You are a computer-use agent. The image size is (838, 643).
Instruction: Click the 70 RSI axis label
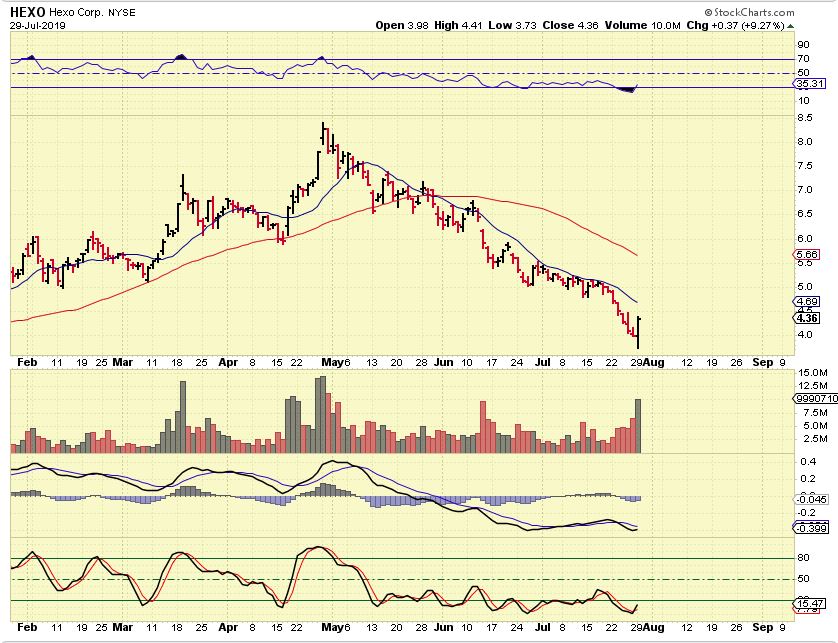click(x=803, y=59)
